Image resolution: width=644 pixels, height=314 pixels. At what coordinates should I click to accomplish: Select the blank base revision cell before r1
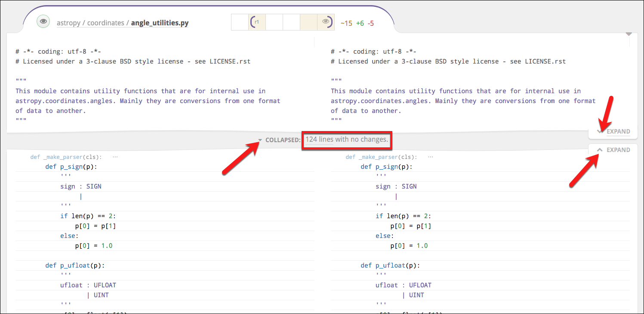240,22
